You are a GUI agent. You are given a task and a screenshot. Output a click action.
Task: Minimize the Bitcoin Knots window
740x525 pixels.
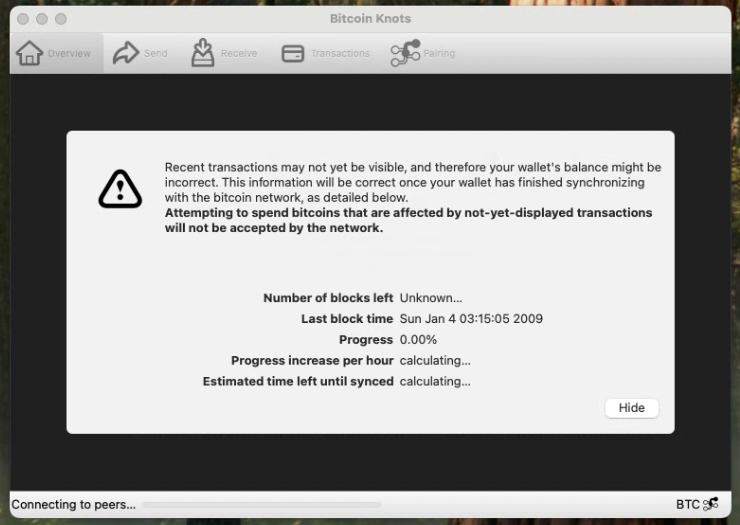(42, 19)
